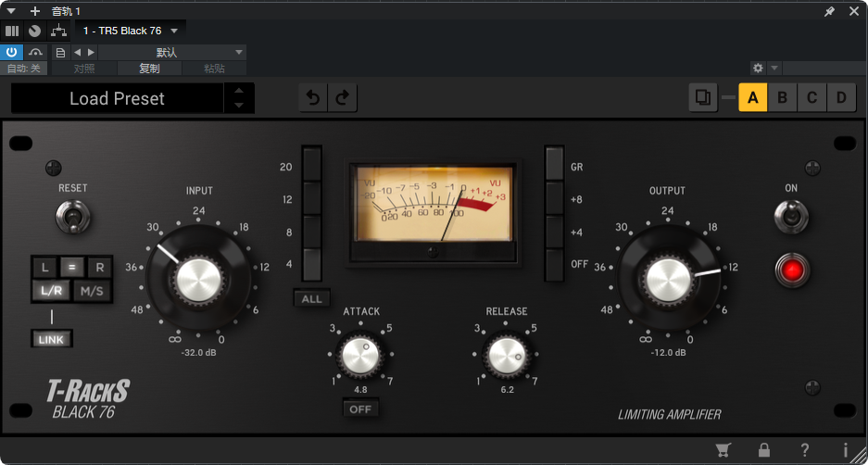Viewport: 868px width, 465px height.
Task: Undo the last change
Action: [313, 98]
